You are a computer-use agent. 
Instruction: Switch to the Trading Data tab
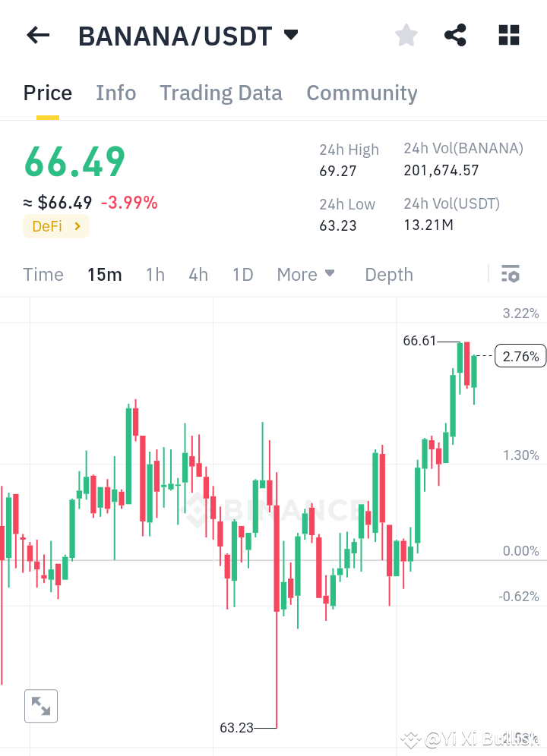[x=221, y=93]
